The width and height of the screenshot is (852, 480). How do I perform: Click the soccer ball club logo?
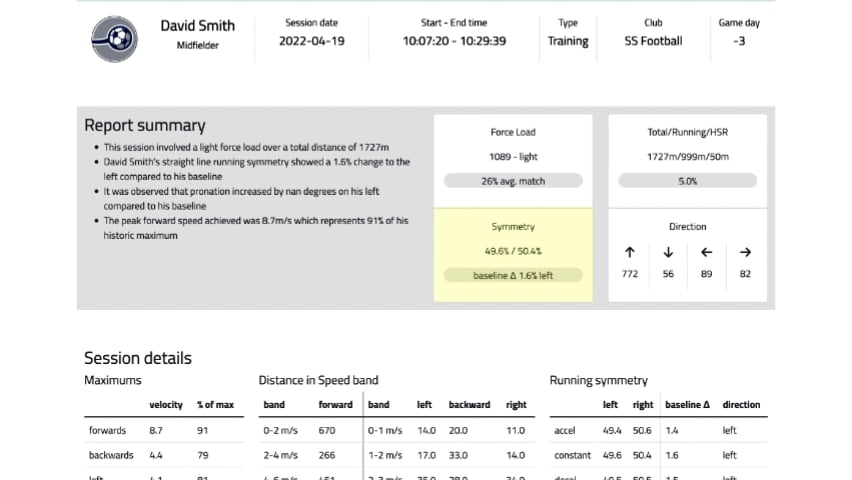[114, 39]
